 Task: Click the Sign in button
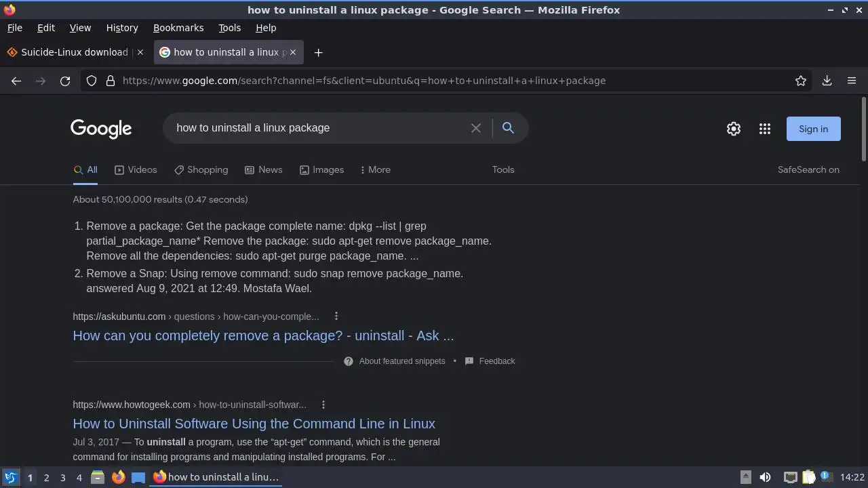point(813,129)
